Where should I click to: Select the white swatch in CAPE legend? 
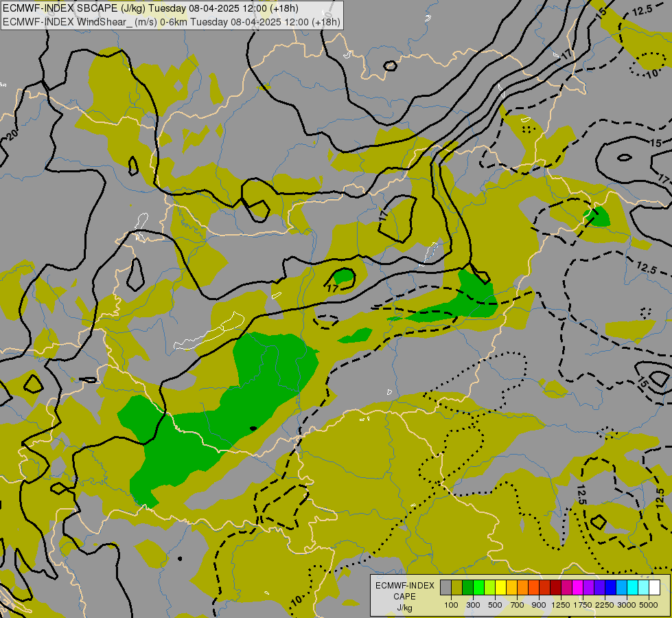click(x=654, y=588)
